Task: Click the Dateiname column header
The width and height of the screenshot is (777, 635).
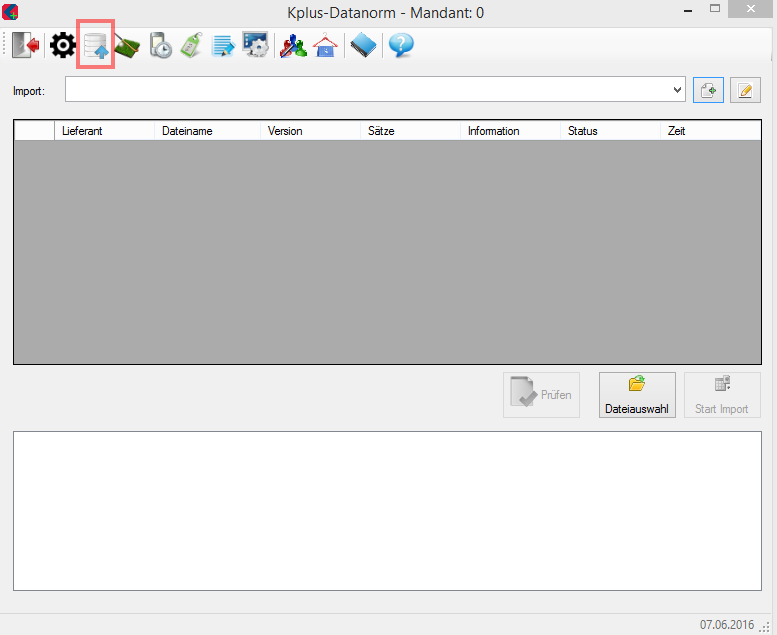Action: point(207,131)
